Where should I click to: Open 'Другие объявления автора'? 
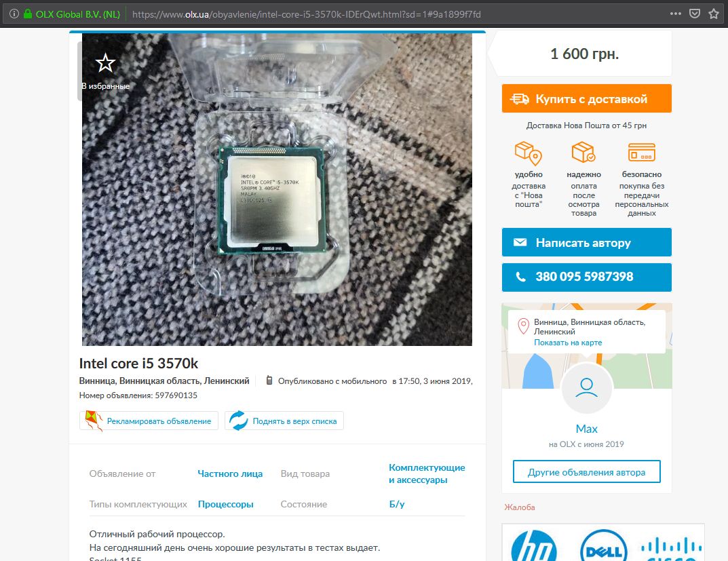click(586, 472)
